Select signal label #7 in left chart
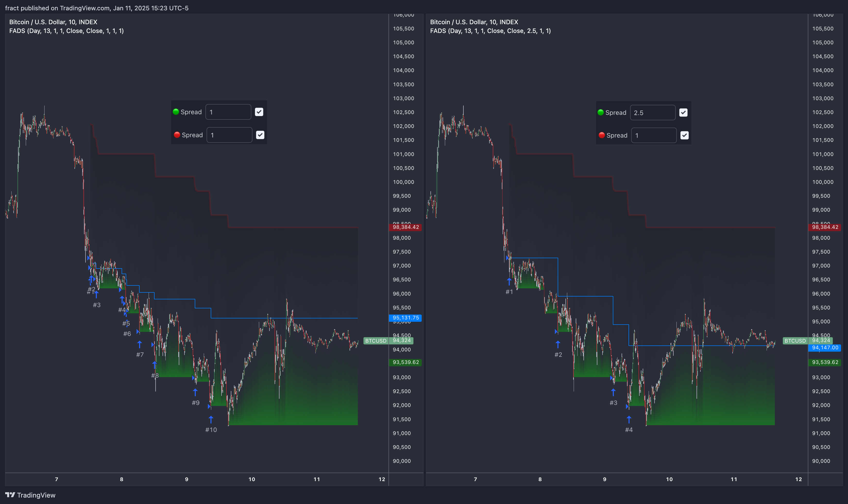The image size is (848, 504). [x=140, y=354]
